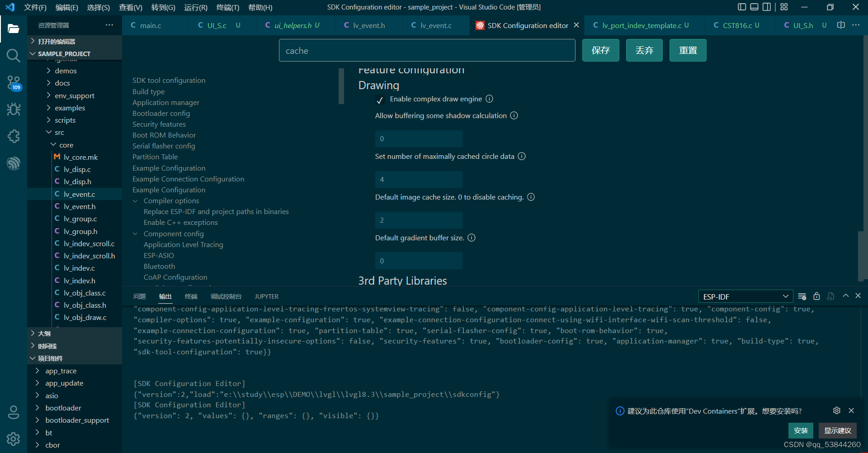Open the Explorer view in activity bar
This screenshot has height=453, width=868.
[x=14, y=29]
